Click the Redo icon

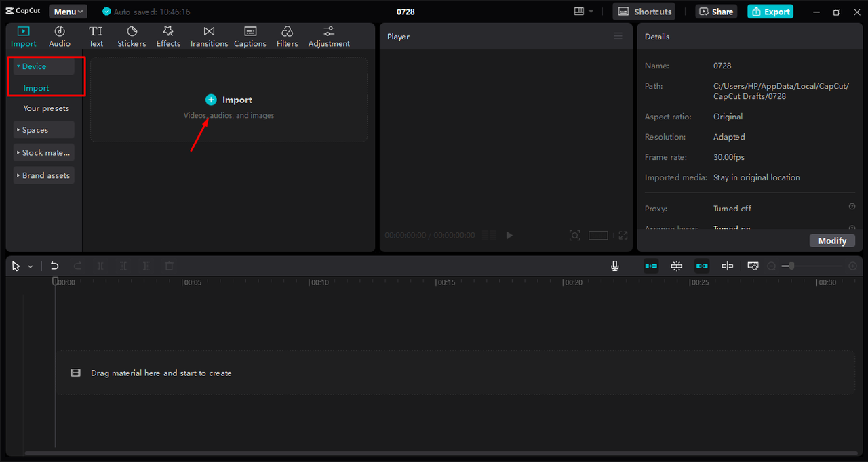77,266
